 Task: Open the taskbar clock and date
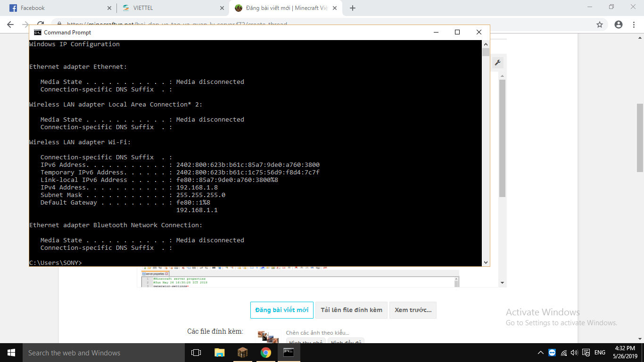(625, 353)
